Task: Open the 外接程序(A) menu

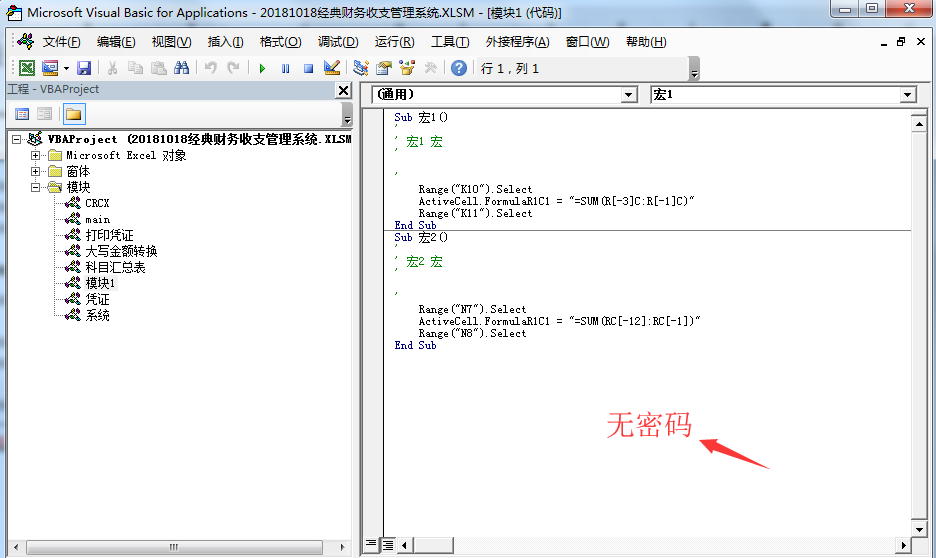Action: (517, 42)
